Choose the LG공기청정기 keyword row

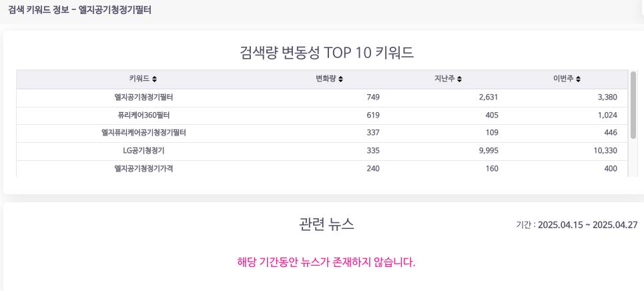pos(143,151)
